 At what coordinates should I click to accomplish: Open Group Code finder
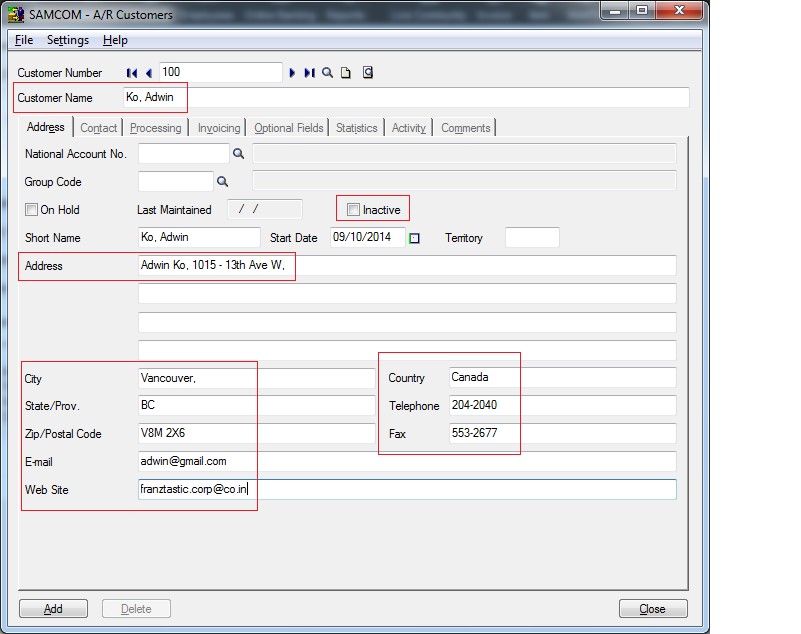point(222,181)
